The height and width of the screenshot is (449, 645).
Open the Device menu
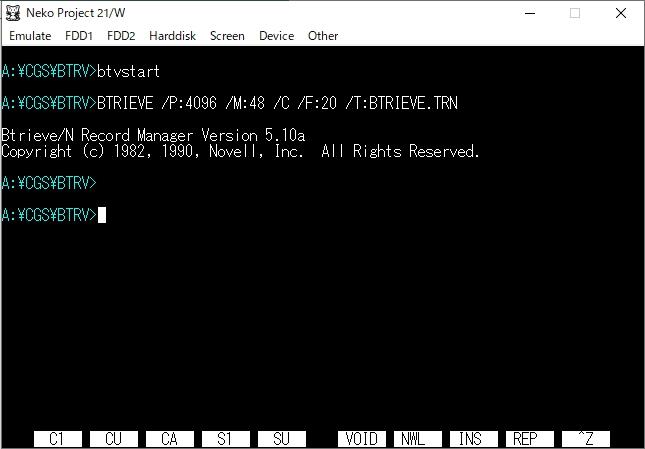pyautogui.click(x=276, y=36)
